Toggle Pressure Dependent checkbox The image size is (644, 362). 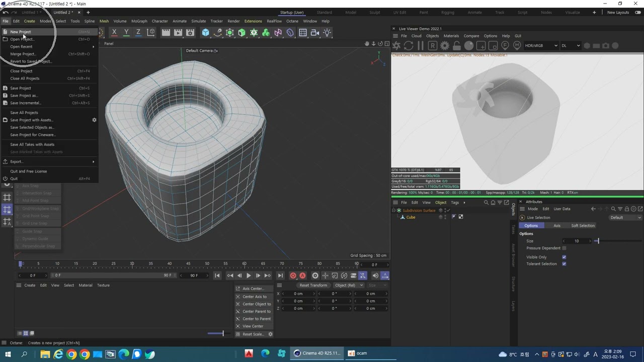point(564,248)
